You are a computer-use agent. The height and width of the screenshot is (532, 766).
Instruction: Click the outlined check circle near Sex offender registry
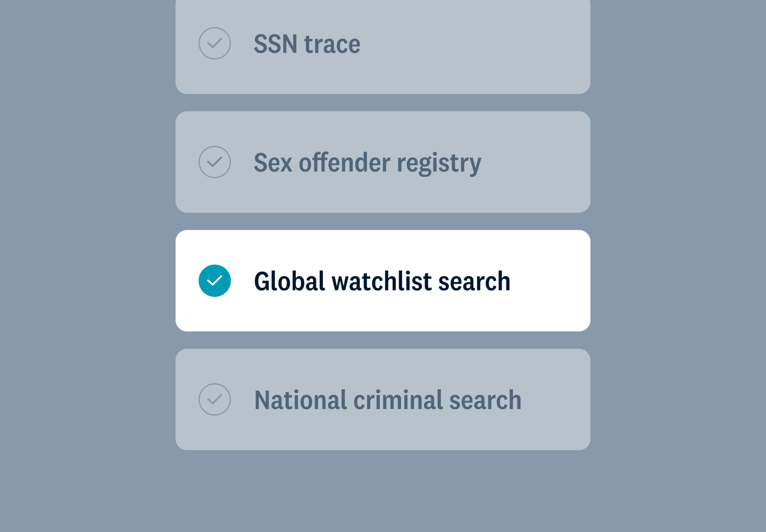(215, 162)
